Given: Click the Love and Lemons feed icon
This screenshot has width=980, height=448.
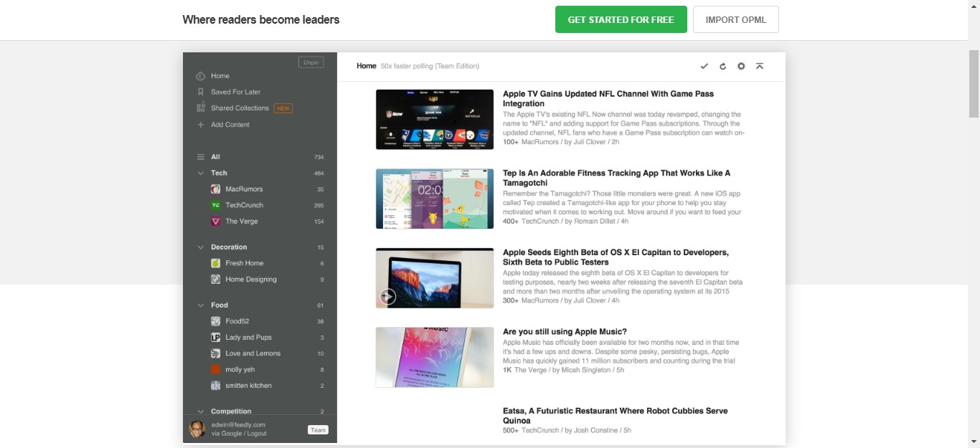Looking at the screenshot, I should pyautogui.click(x=216, y=353).
